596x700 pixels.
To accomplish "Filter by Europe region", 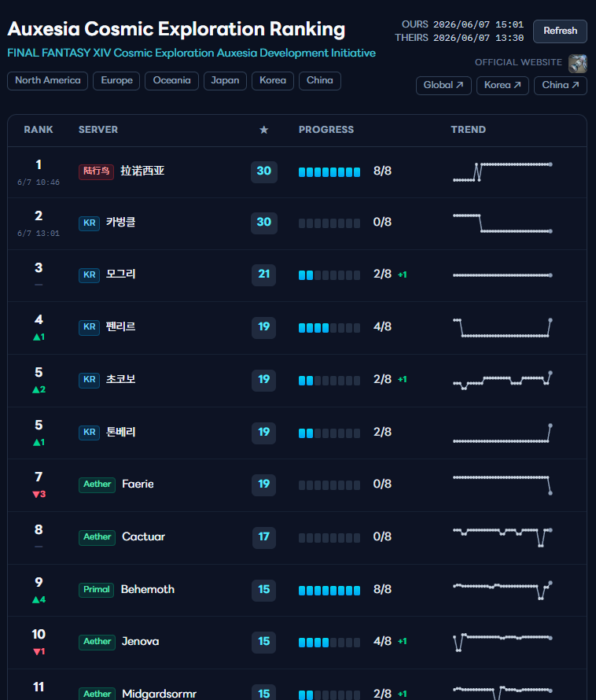I will tap(116, 81).
